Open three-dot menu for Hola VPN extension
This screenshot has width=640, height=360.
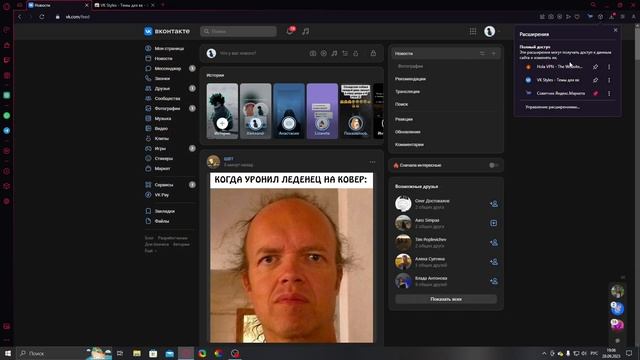609,67
